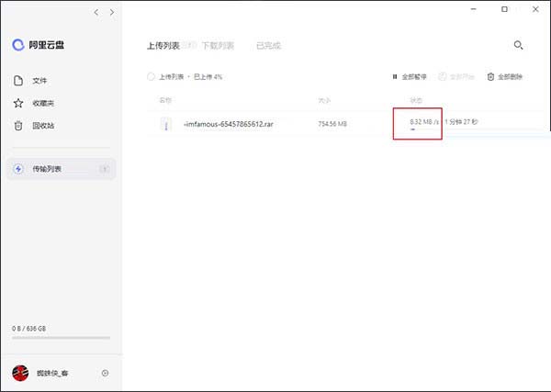The width and height of the screenshot is (551, 392).
Task: Click the count badge on 传输列表
Action: [105, 169]
